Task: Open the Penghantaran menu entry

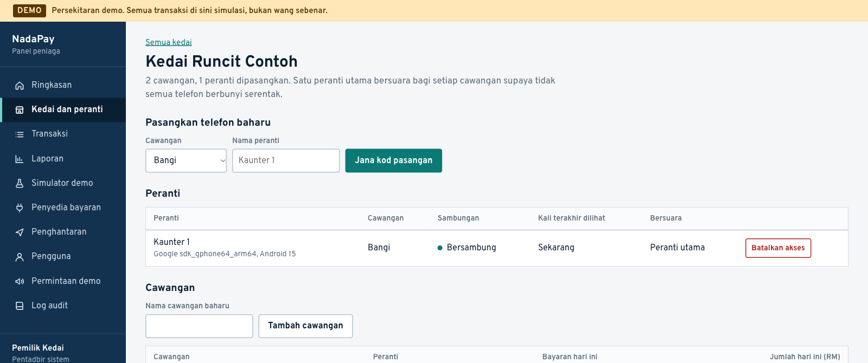Action: [x=63, y=232]
